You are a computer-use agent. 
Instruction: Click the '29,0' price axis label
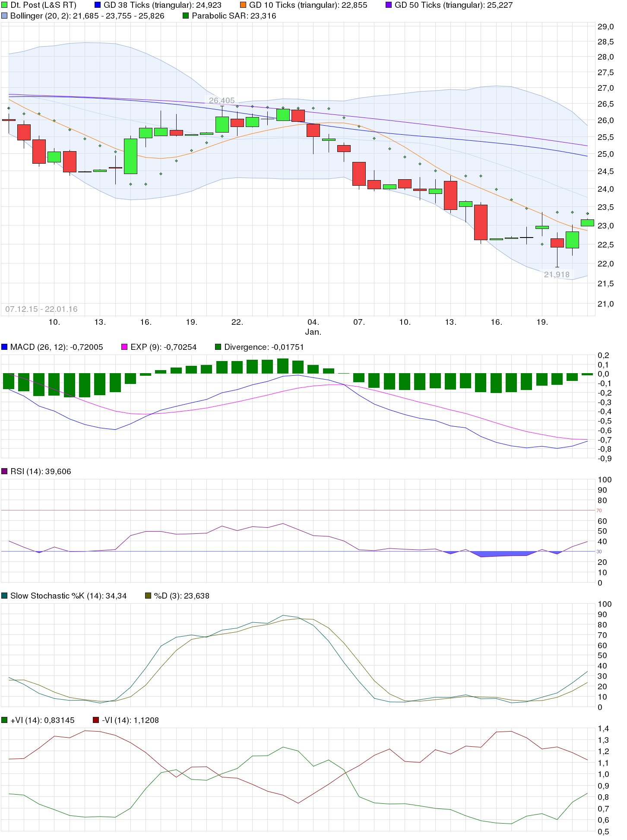[605, 26]
